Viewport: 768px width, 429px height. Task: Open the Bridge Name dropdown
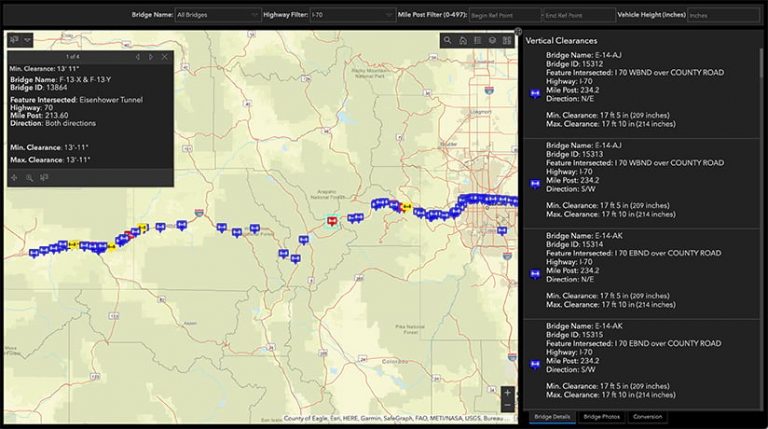click(217, 15)
